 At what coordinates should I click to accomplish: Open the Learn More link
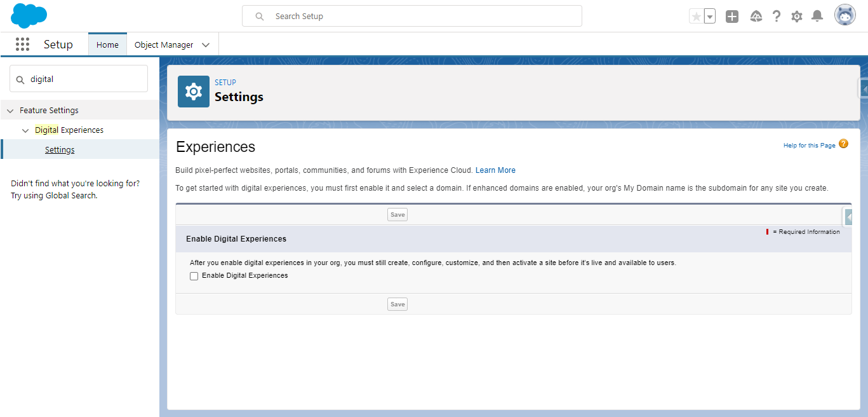click(495, 170)
